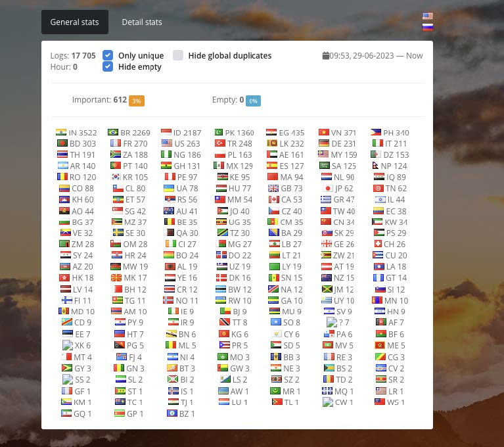Click the orange 3% Important badge
The height and width of the screenshot is (447, 504).
coord(137,101)
